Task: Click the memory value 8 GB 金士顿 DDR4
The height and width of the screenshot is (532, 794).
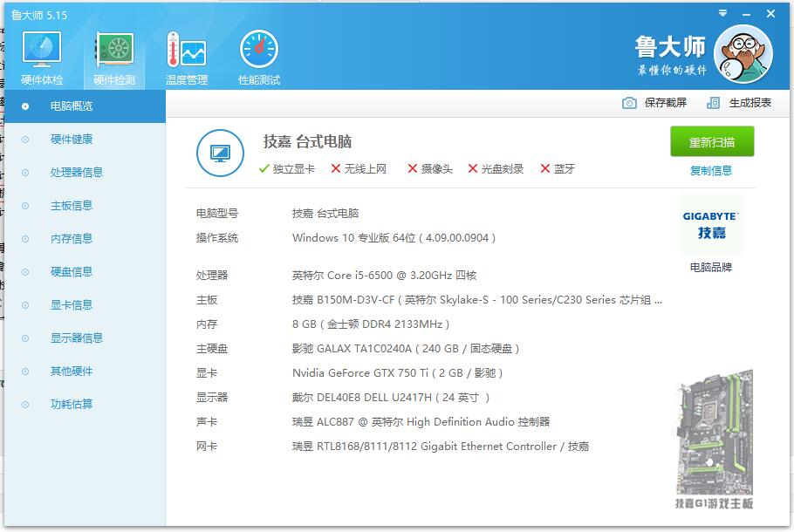Action: point(371,324)
